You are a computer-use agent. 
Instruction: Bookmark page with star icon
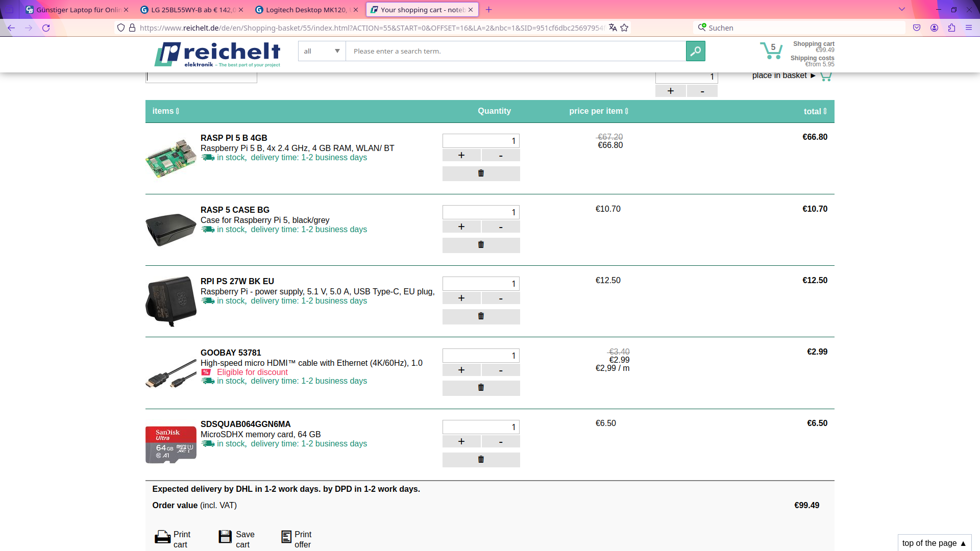point(624,28)
